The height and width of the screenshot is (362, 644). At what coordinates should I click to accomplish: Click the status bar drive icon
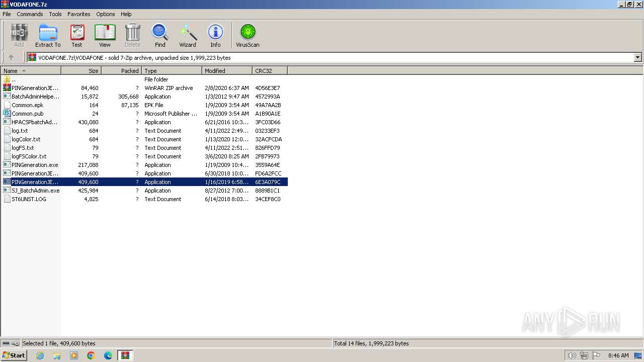6,343
